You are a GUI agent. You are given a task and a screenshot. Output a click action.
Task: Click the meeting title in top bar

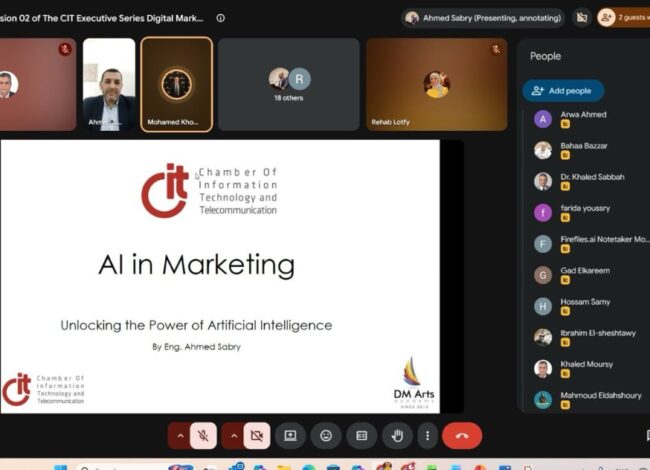click(x=102, y=18)
